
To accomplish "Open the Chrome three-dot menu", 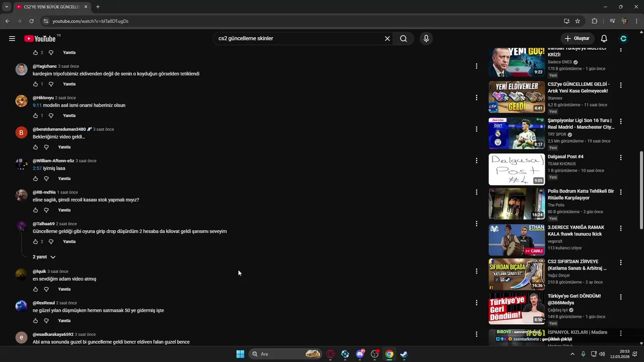I will [636, 21].
